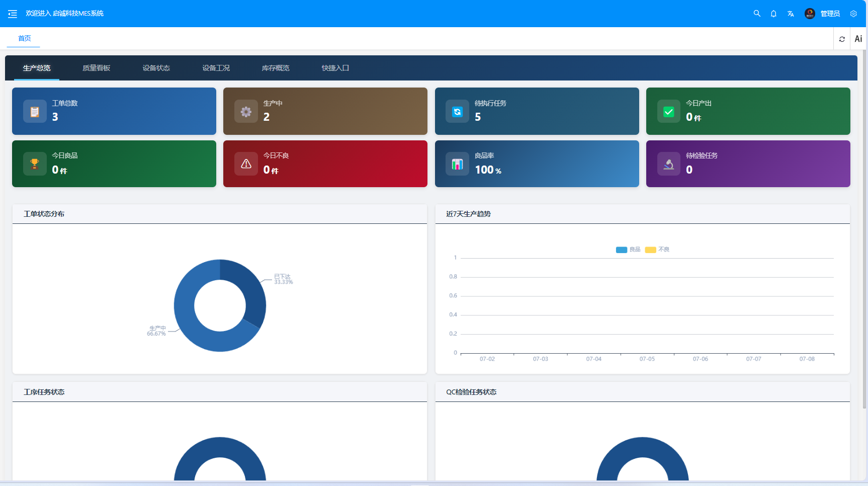Click the 已下达 33.33% chart label
The image size is (868, 486).
click(283, 279)
